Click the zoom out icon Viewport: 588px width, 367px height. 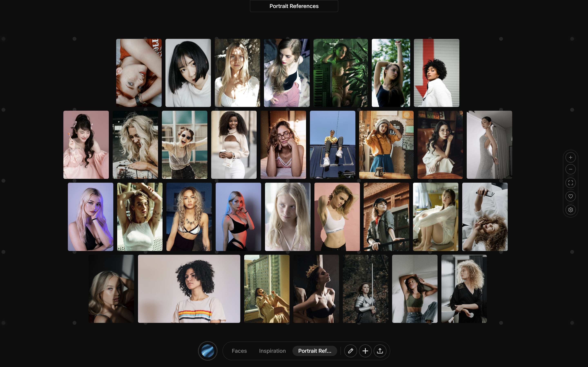coord(571,169)
